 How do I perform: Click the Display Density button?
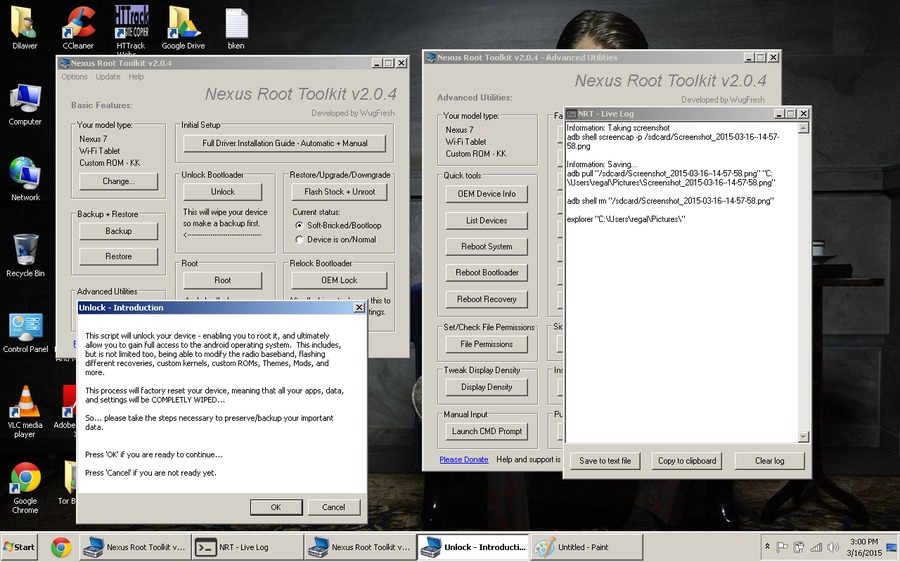pos(486,387)
